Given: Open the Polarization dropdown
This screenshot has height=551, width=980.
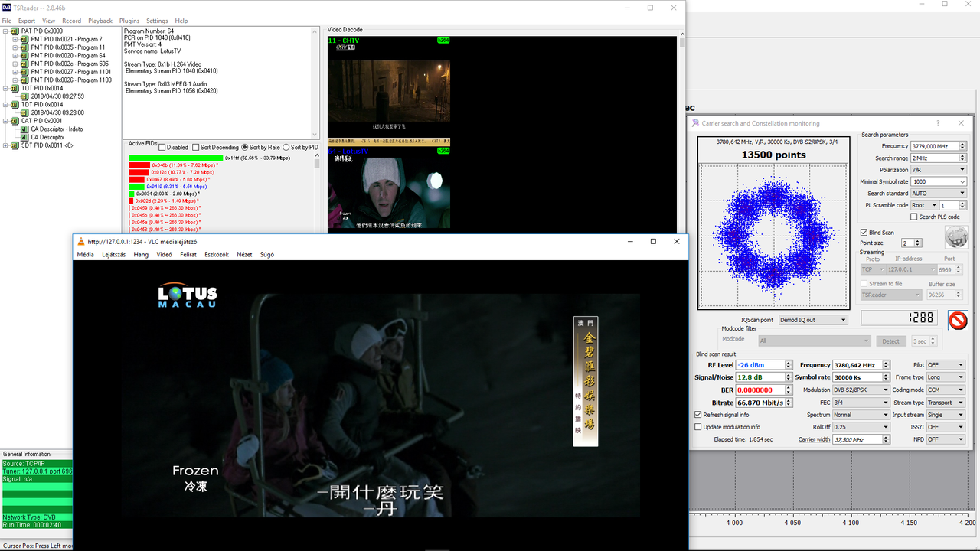Looking at the screenshot, I should pos(939,170).
